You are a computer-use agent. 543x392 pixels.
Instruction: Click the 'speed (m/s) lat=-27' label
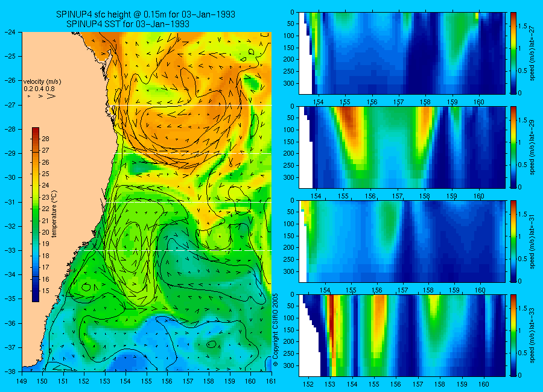point(532,53)
